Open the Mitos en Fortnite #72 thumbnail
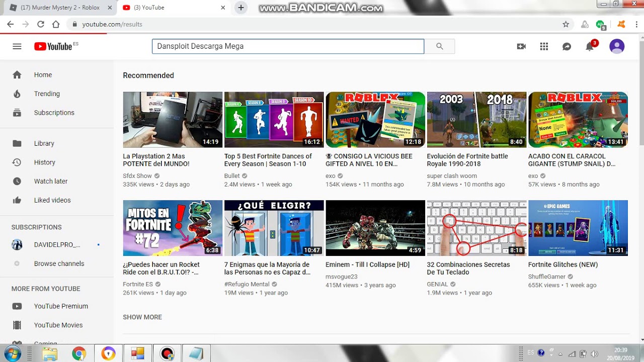This screenshot has width=644, height=362. tap(173, 228)
